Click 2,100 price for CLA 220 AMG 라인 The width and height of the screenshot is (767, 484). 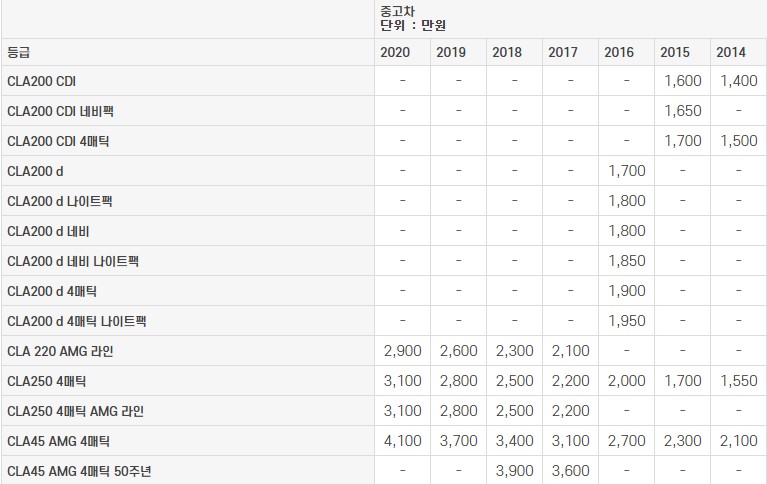point(570,351)
